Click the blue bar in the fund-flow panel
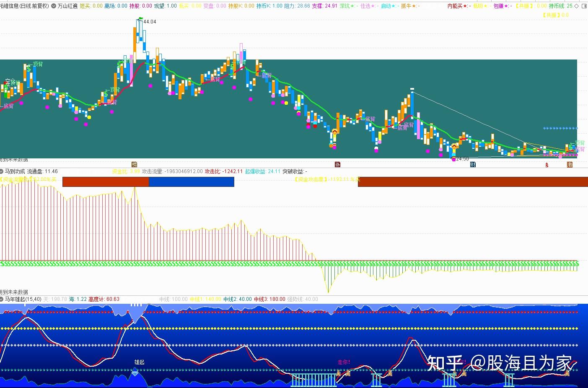 (192, 182)
